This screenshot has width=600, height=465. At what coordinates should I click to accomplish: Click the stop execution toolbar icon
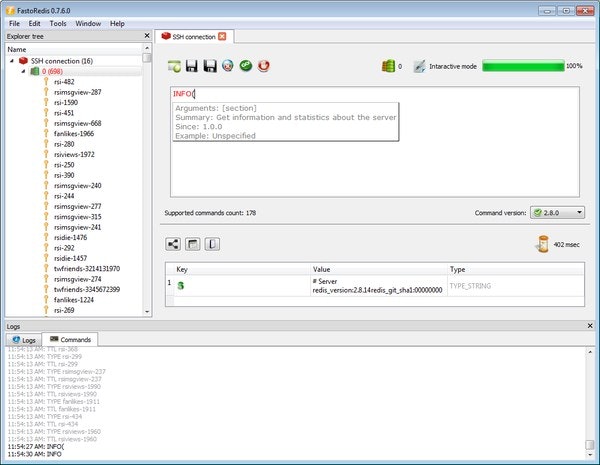(228, 66)
